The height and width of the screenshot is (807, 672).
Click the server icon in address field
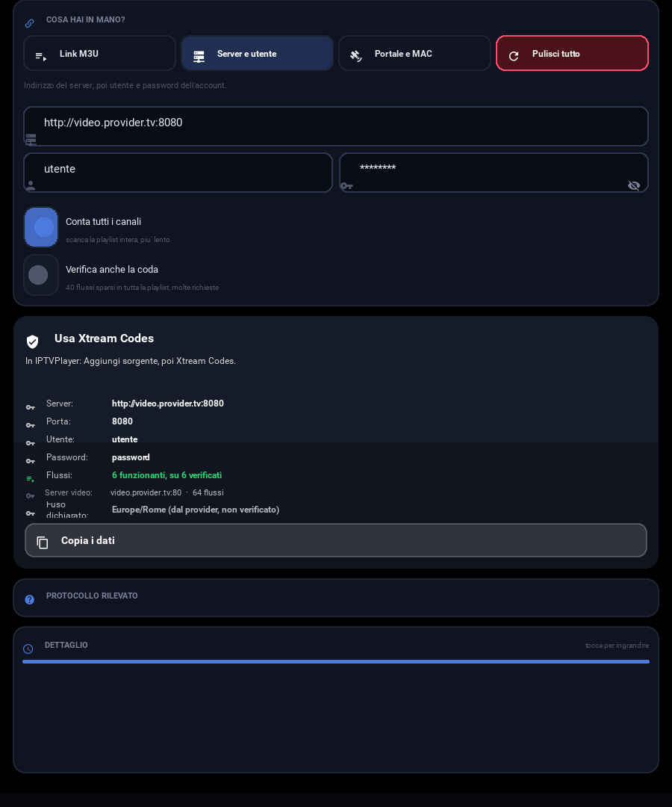(31, 140)
